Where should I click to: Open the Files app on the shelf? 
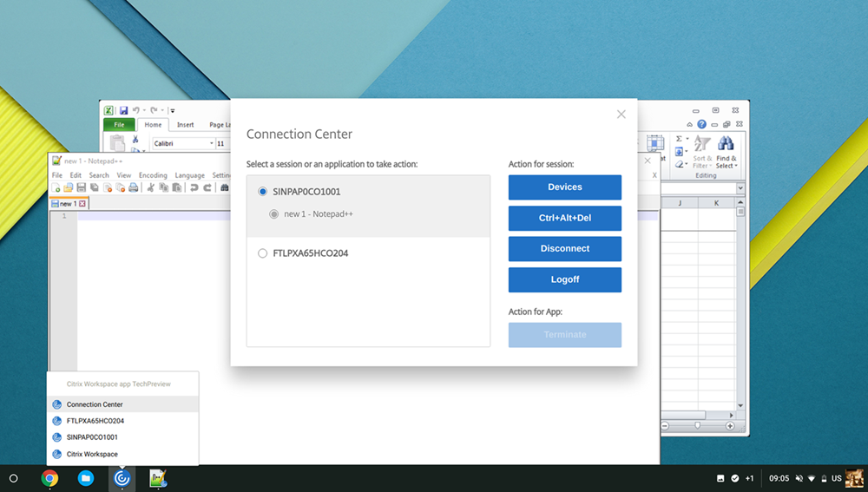pyautogui.click(x=86, y=478)
